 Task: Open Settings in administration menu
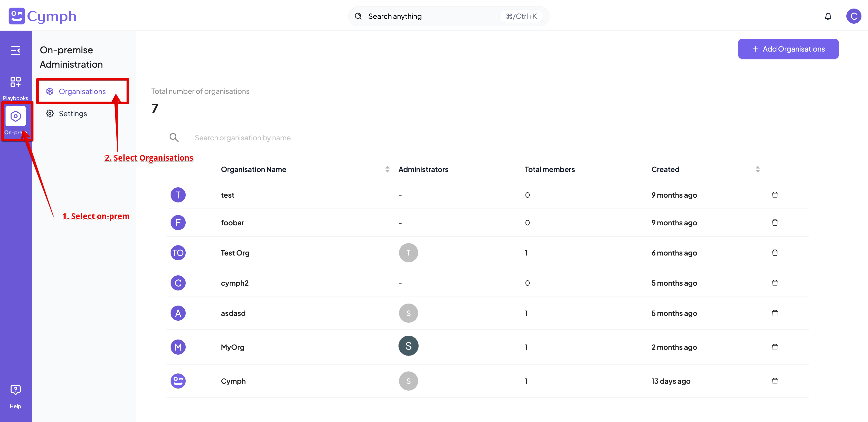pyautogui.click(x=72, y=114)
